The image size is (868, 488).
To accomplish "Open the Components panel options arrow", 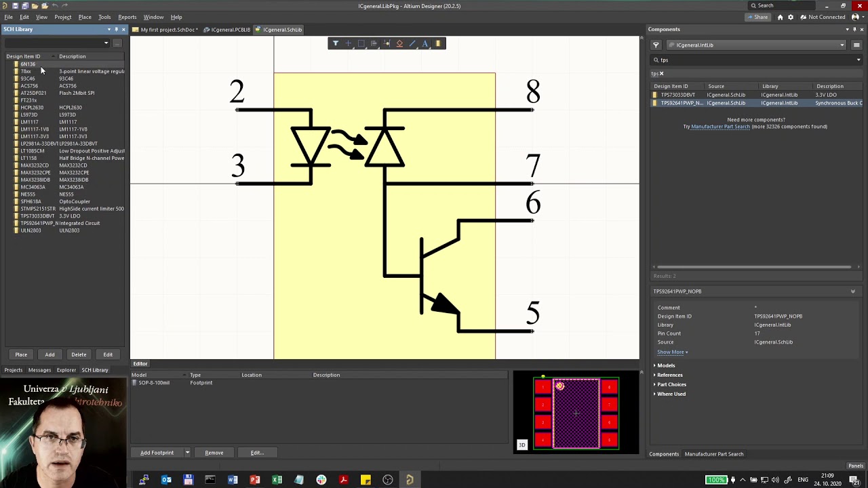I will [x=847, y=29].
